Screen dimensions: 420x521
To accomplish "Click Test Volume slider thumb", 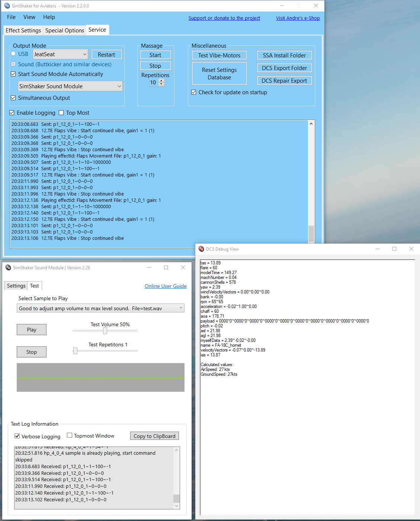I will (x=105, y=331).
